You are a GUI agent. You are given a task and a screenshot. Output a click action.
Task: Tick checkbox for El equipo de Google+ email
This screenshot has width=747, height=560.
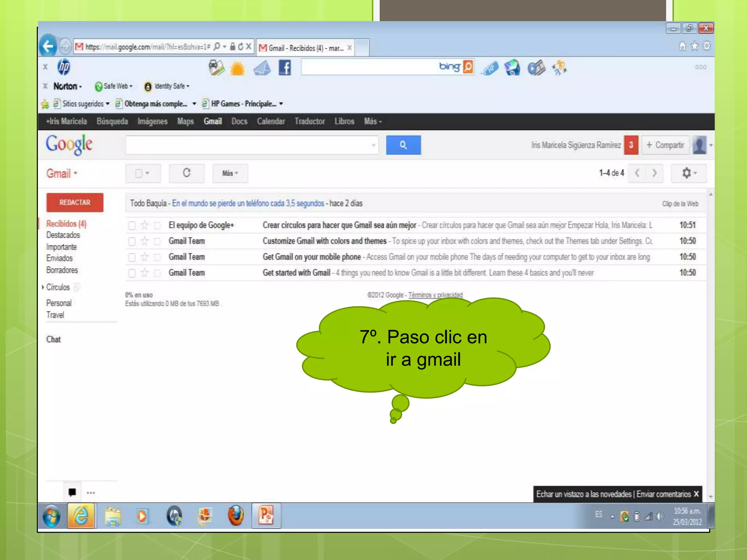(132, 226)
